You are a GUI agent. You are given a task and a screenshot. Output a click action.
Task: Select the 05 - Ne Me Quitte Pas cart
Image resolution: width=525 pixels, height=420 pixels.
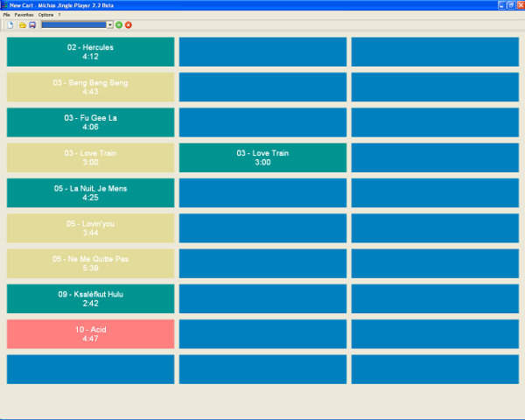click(x=90, y=263)
